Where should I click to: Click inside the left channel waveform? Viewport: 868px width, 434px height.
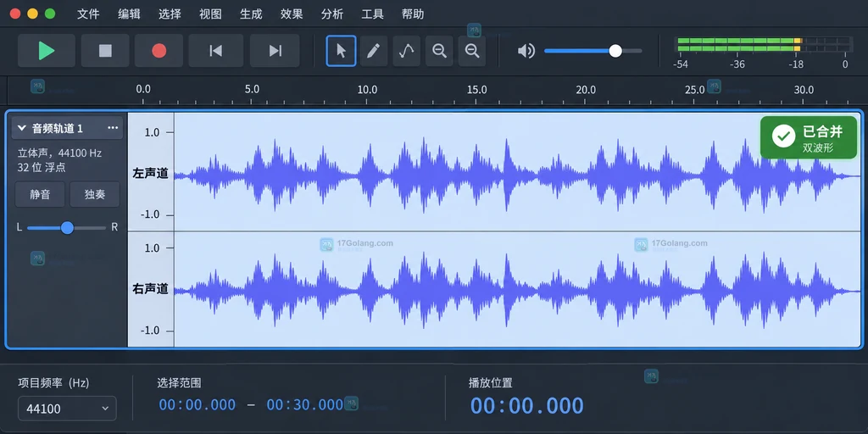point(518,175)
